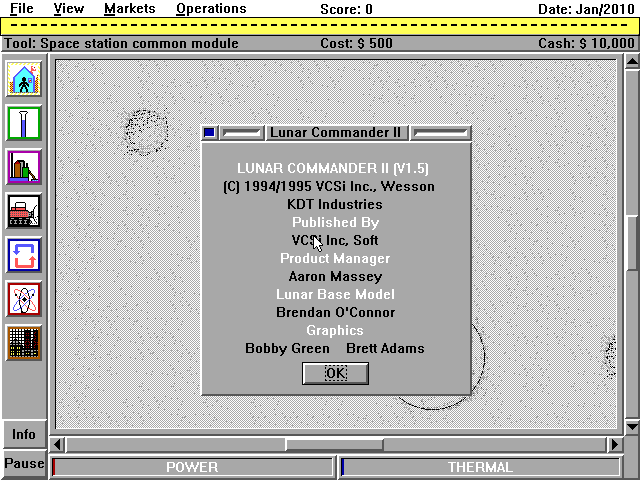640x480 pixels.
Task: Click the POWER status bar
Action: coord(192,467)
